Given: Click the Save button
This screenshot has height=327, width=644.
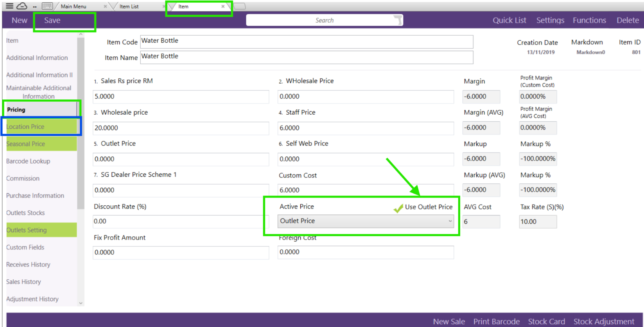Looking at the screenshot, I should [52, 20].
